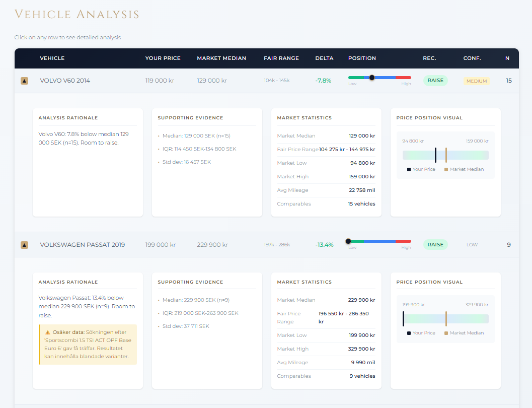Click the MEDIUM confidence badge
532x408 pixels.
pos(476,81)
